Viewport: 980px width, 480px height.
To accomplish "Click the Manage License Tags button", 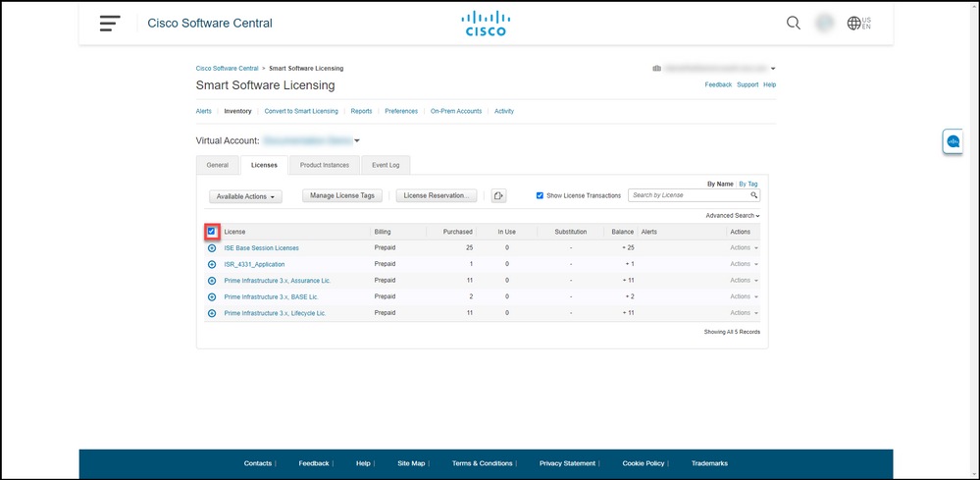I will [342, 195].
